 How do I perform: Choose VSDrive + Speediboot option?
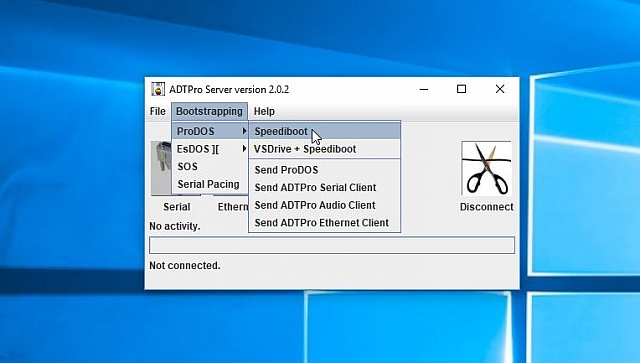pyautogui.click(x=324, y=149)
